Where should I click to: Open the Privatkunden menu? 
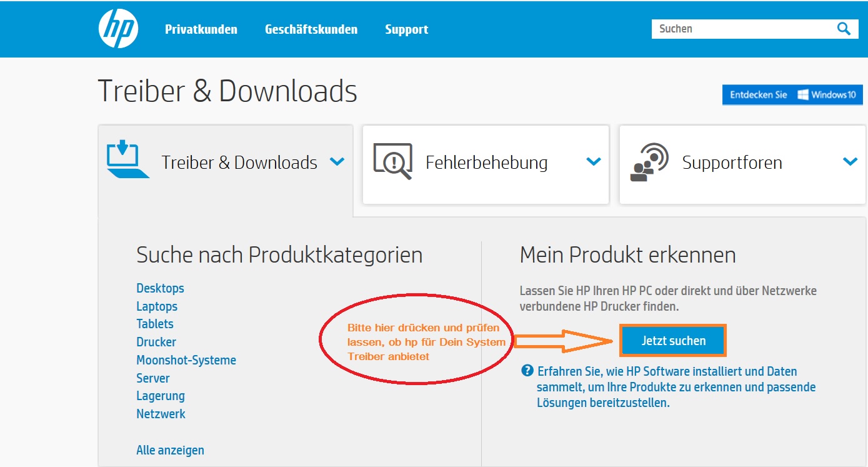[x=201, y=29]
